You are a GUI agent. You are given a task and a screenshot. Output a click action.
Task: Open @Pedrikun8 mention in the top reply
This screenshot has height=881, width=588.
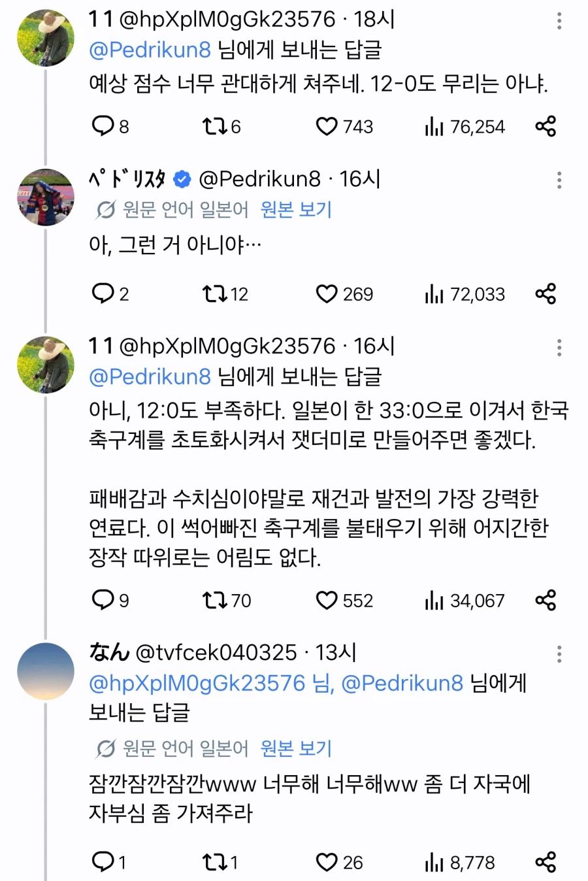tap(150, 50)
